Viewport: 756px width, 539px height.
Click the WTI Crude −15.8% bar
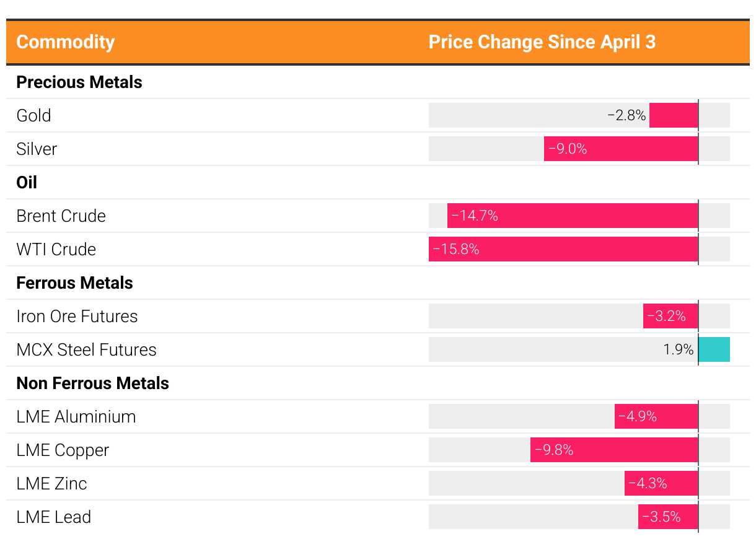coord(563,249)
